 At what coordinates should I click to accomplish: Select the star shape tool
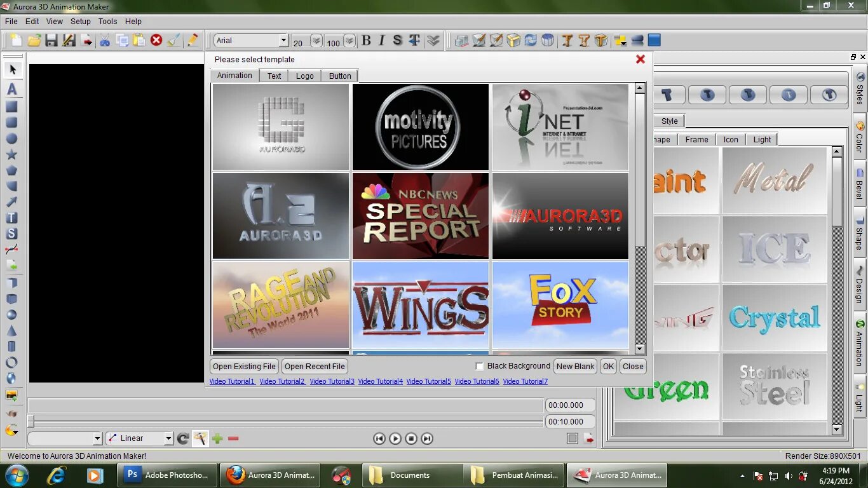11,154
